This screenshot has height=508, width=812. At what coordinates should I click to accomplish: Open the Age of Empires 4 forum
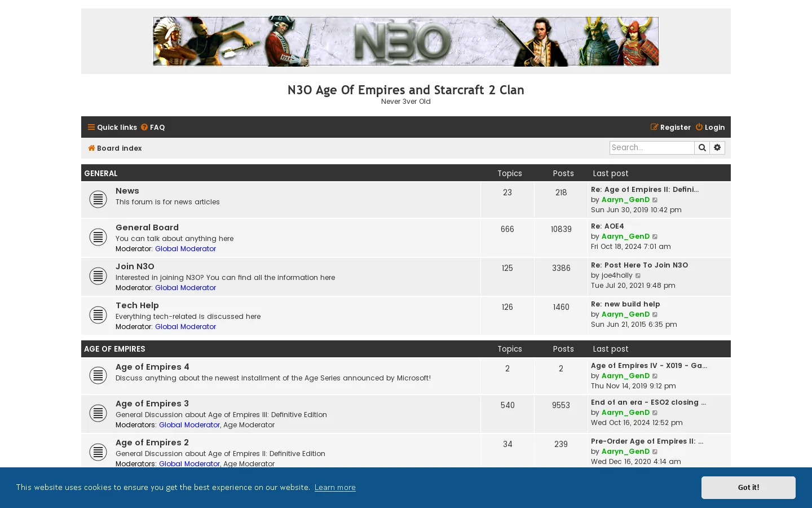click(x=152, y=367)
